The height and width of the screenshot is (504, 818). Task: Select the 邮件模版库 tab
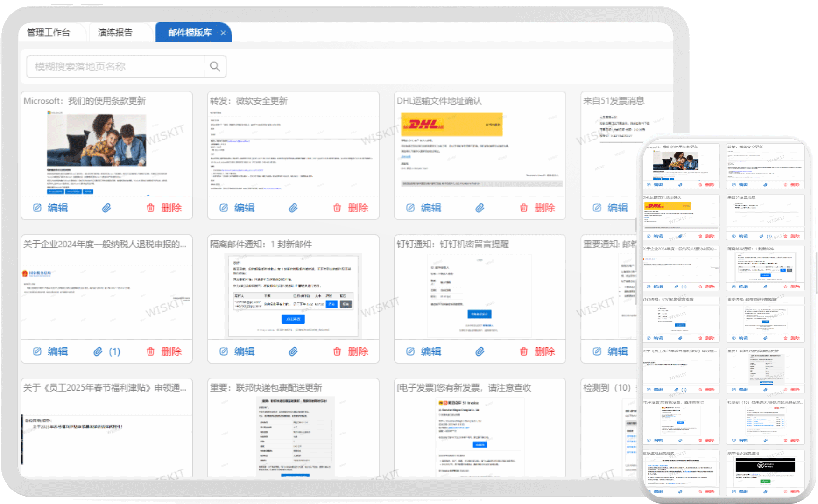(190, 33)
